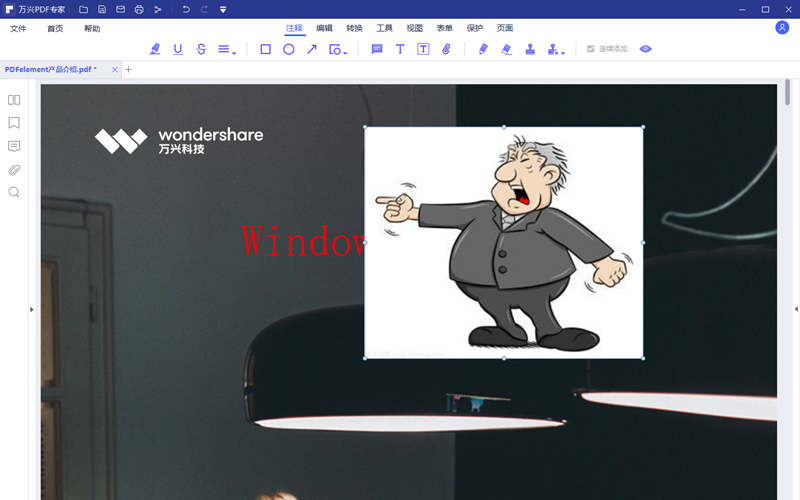Screen dimensions: 800x500
Task: Select the stamp tool
Action: coord(530,49)
